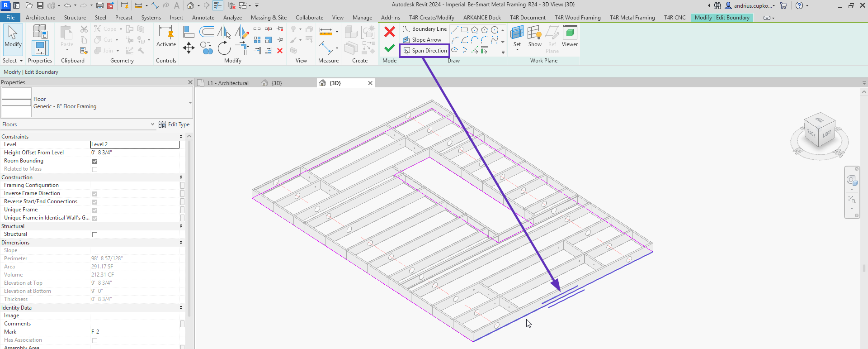Viewport: 868px width, 349px height.
Task: Click the Level value input field
Action: (135, 144)
